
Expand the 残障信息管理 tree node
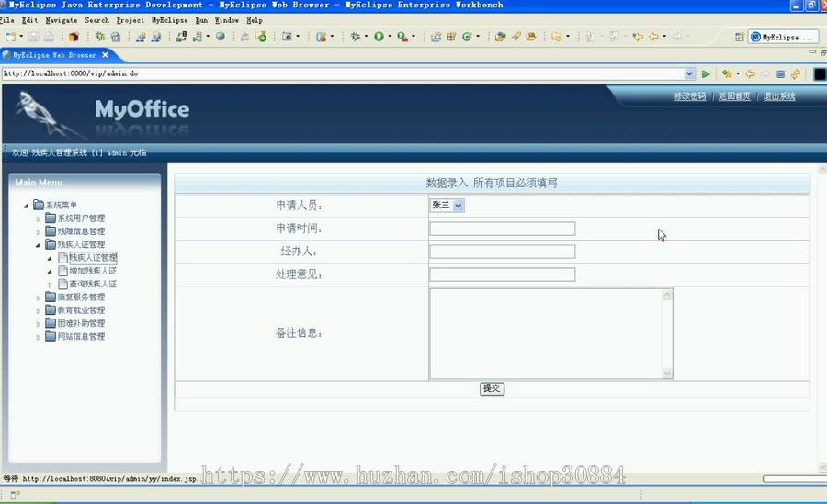coord(38,232)
